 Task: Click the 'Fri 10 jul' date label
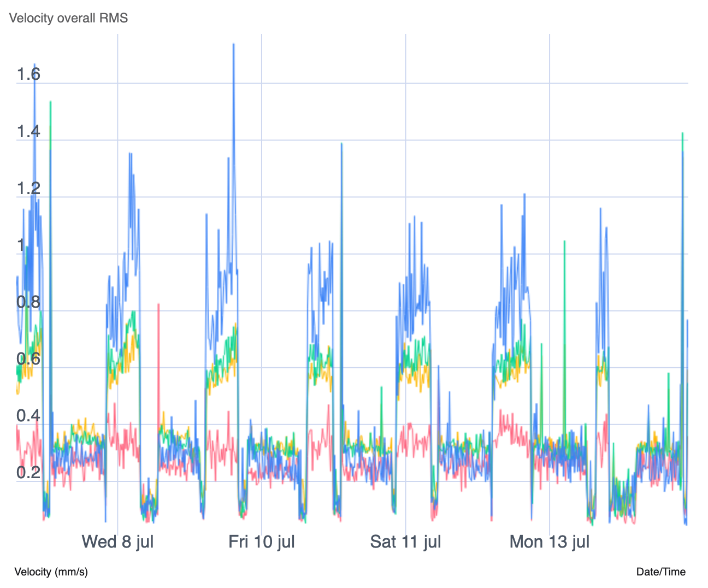[262, 542]
